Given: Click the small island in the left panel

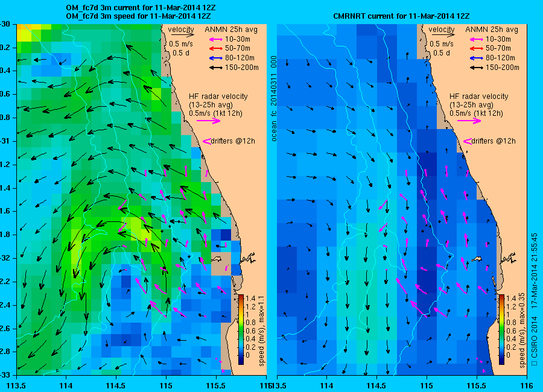Looking at the screenshot, I should coord(217,259).
